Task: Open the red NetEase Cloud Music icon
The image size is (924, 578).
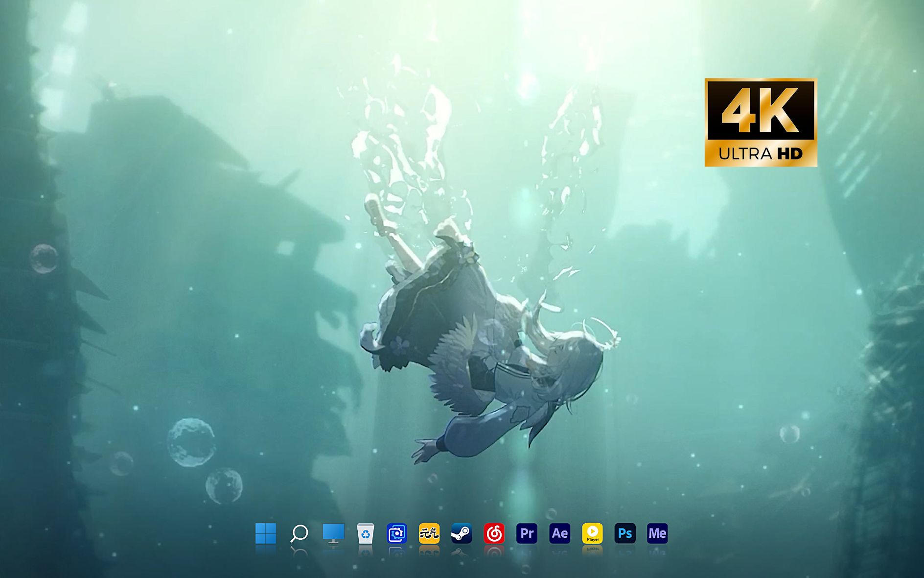Action: [494, 533]
